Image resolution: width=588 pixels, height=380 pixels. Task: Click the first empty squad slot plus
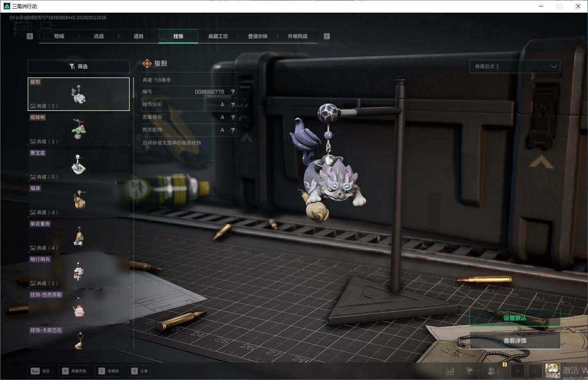point(517,371)
